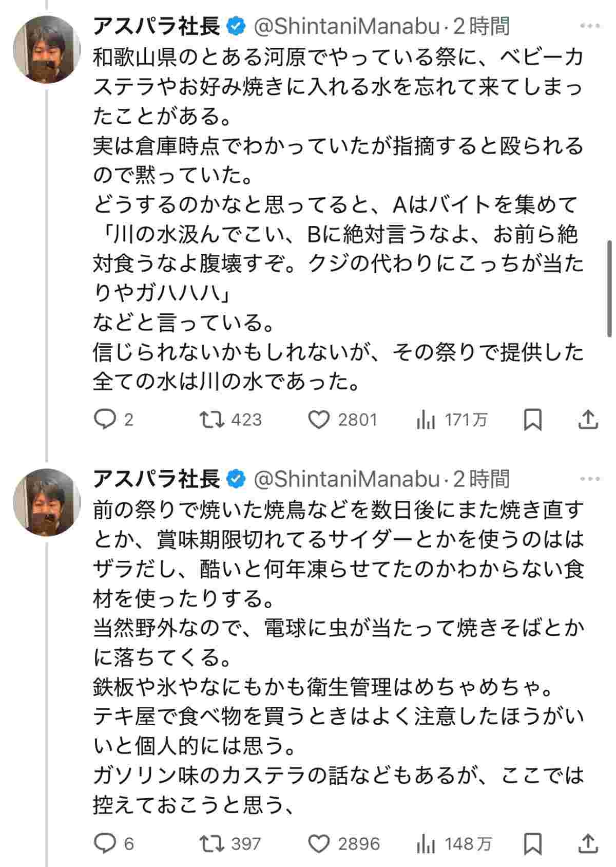Retweet the second tweet with 397 retweets
Image resolution: width=616 pixels, height=867 pixels.
212,844
